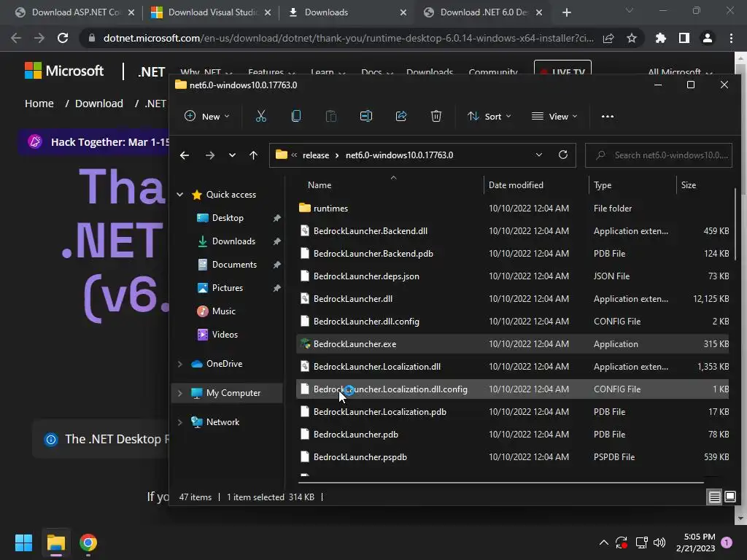747x560 pixels.
Task: Open File Explorer from taskbar
Action: (x=55, y=542)
